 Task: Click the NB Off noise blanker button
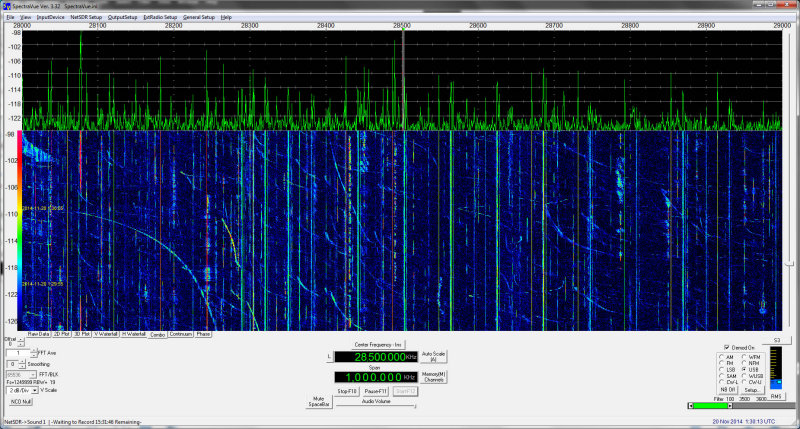click(x=728, y=390)
